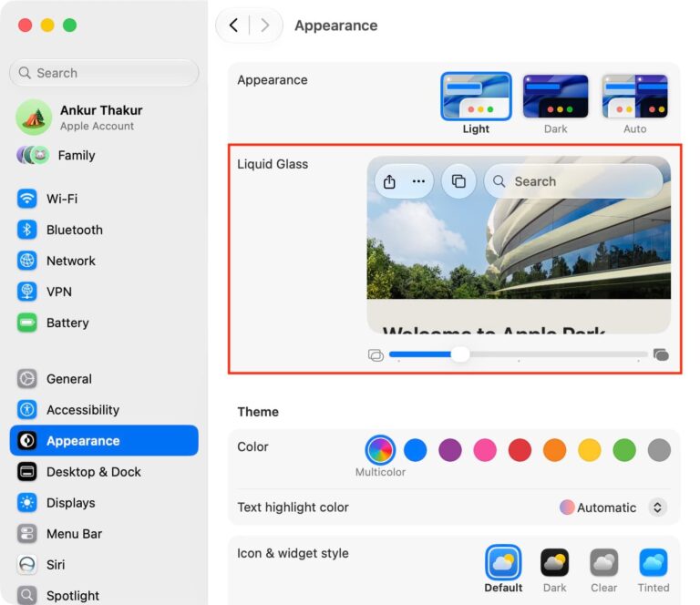
Task: Click the Accessibility icon
Action: [26, 410]
